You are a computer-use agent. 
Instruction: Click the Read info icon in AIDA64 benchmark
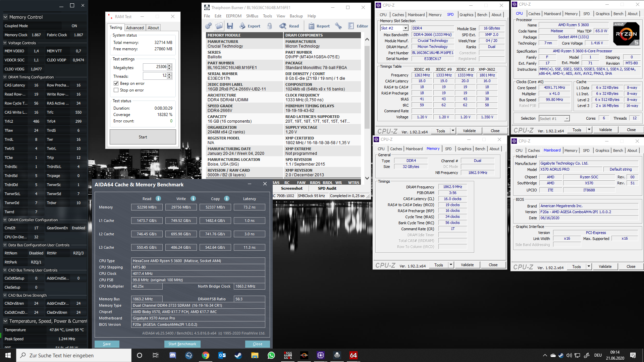tap(158, 198)
